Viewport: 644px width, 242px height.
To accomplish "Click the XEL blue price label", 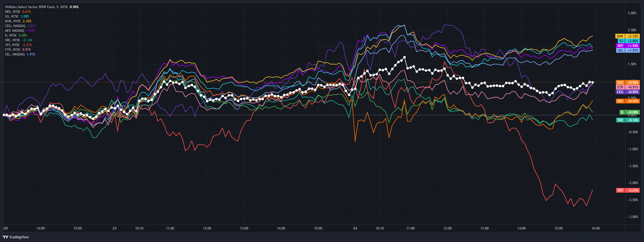I will [x=628, y=50].
